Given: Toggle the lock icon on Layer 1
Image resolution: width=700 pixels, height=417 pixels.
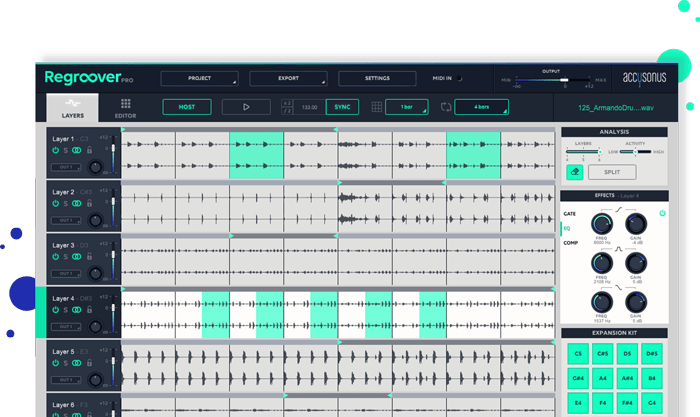Looking at the screenshot, I should (x=89, y=149).
